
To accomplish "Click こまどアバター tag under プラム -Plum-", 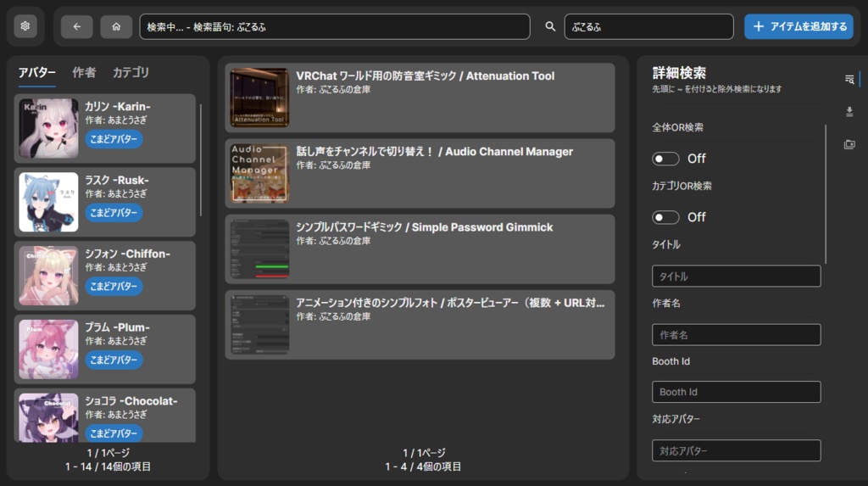I will pos(114,360).
